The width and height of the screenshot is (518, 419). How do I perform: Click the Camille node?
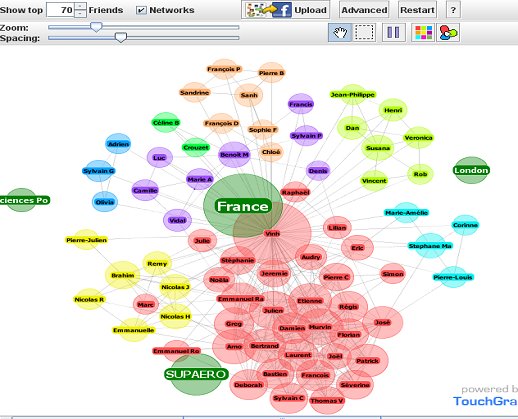[x=145, y=190]
